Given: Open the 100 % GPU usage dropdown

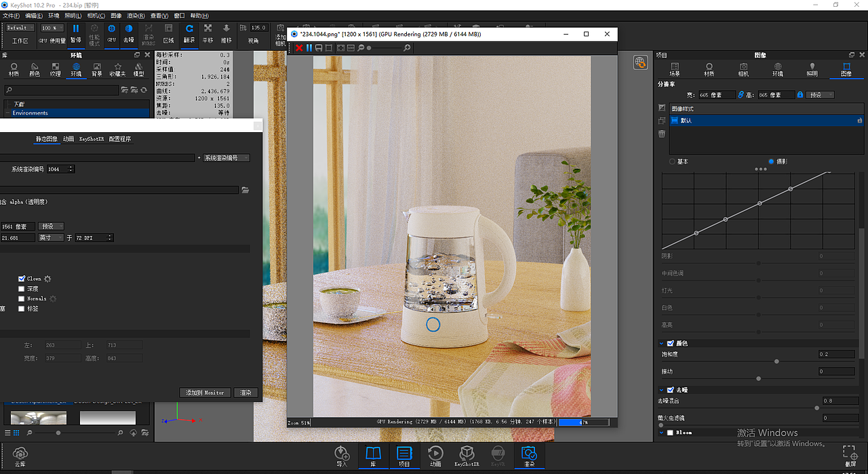Looking at the screenshot, I should pyautogui.click(x=52, y=28).
